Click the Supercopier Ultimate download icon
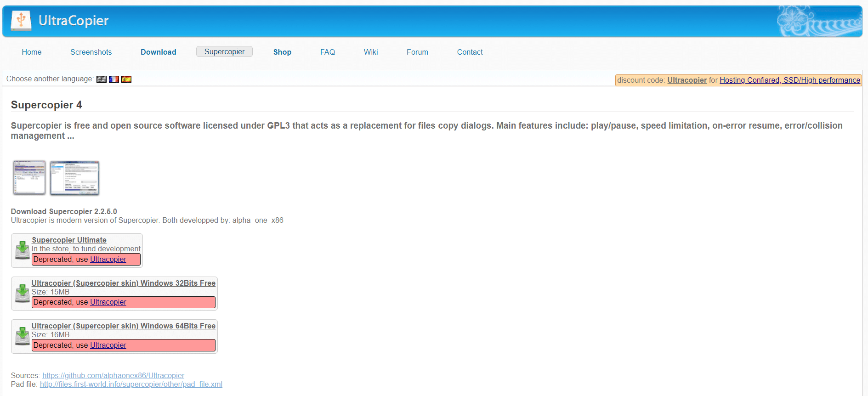This screenshot has width=868, height=396. (x=23, y=250)
